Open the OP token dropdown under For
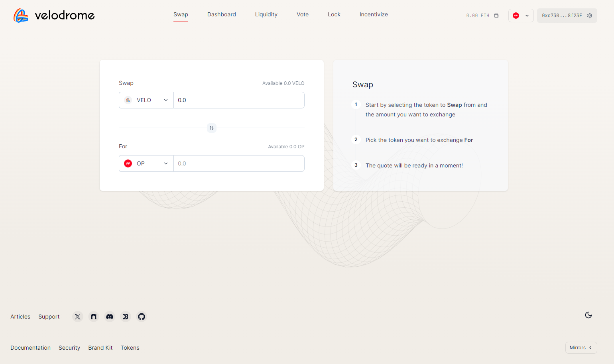 point(146,163)
